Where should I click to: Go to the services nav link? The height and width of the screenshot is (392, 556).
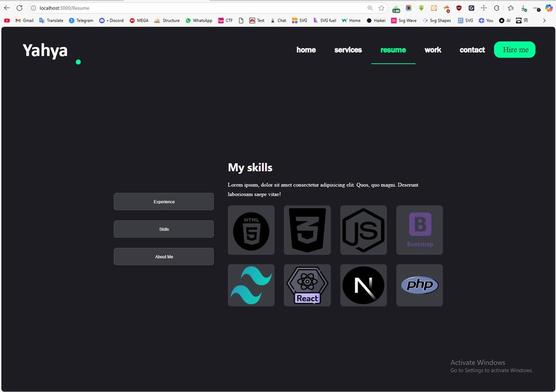pyautogui.click(x=348, y=50)
